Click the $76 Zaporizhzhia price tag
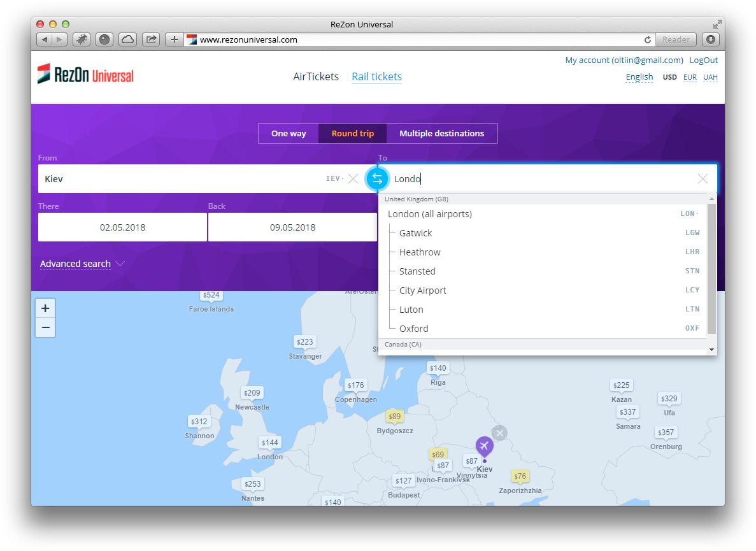Image resolution: width=756 pixels, height=551 pixels. [520, 476]
